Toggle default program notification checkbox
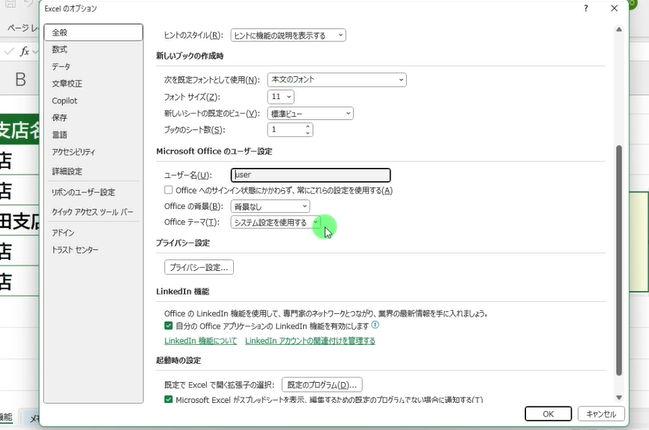 coord(168,399)
